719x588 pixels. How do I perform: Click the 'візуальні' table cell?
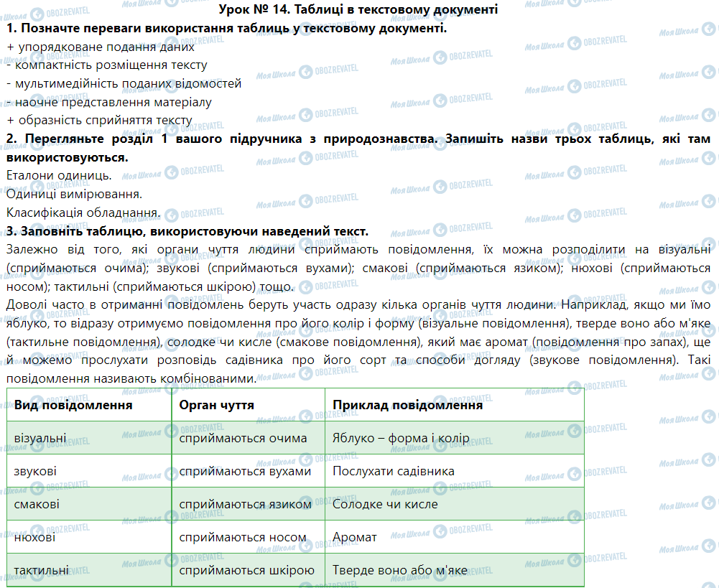coord(40,438)
